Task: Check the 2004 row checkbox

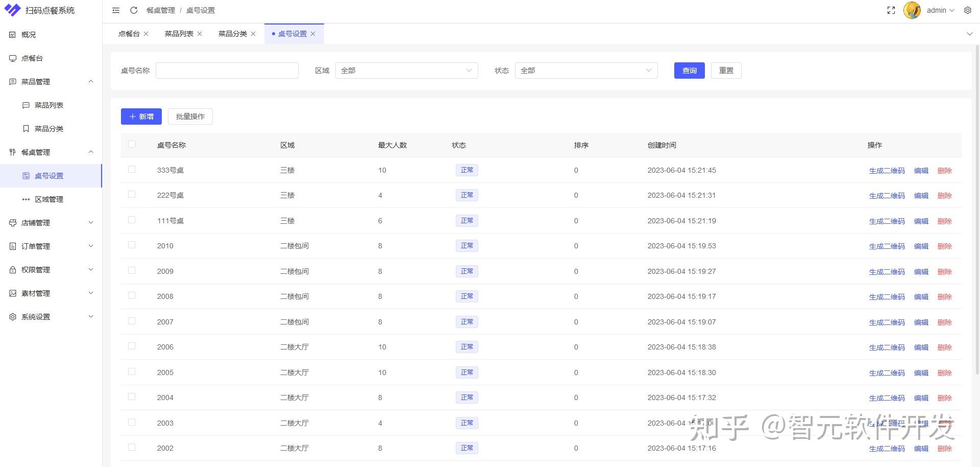Action: (x=132, y=396)
